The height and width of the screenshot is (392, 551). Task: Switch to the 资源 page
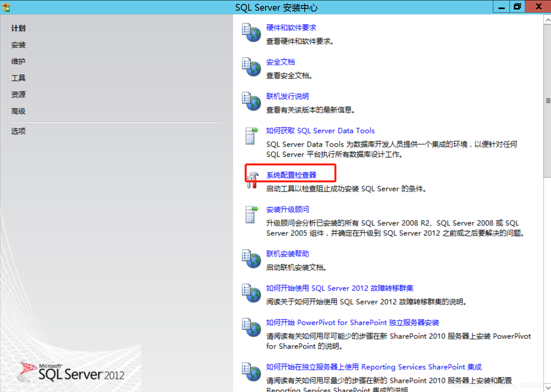tap(18, 95)
